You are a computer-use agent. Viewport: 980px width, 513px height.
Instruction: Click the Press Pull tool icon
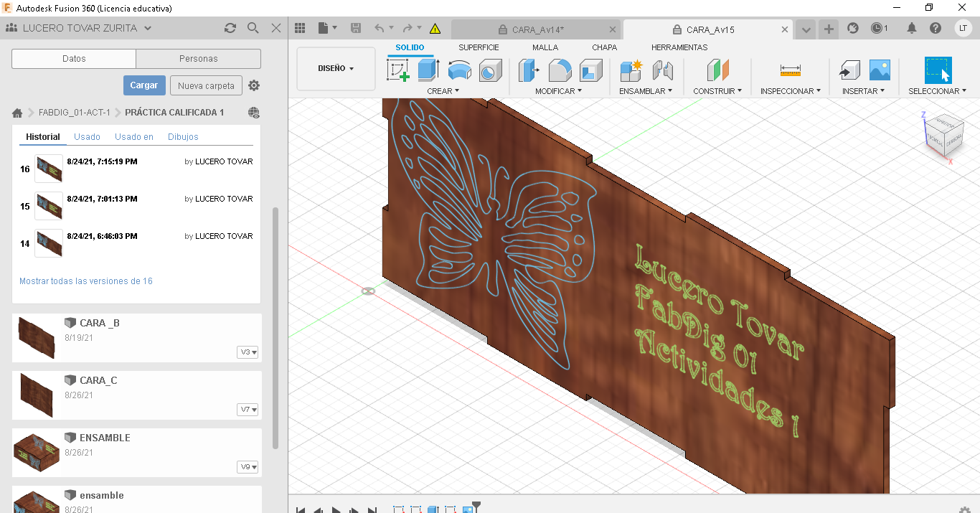coord(529,70)
